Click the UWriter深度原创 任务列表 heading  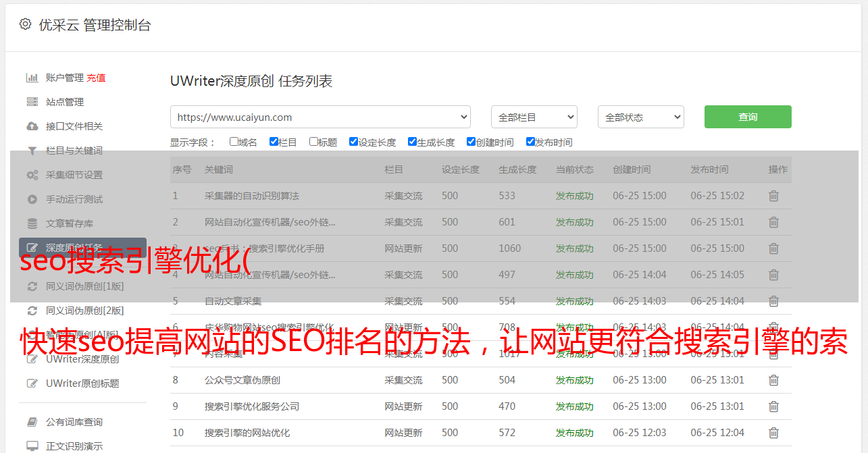click(251, 81)
